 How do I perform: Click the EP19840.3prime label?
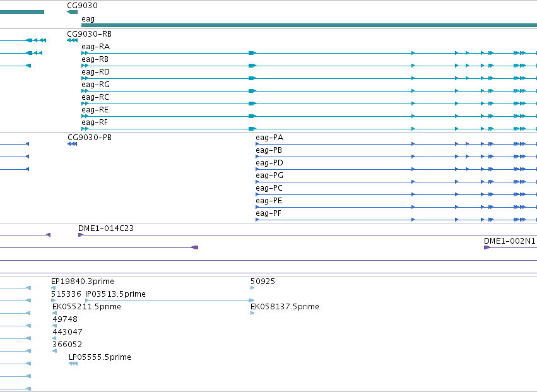point(83,282)
